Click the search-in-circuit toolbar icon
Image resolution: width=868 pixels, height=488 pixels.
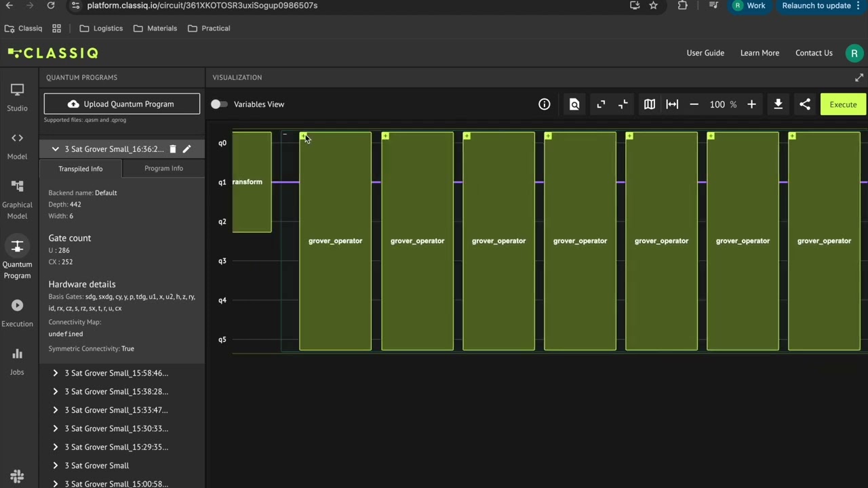coord(574,104)
